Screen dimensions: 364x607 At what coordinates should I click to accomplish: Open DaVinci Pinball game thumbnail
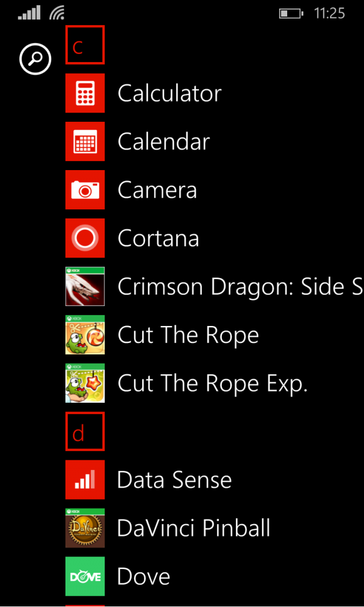(x=85, y=528)
